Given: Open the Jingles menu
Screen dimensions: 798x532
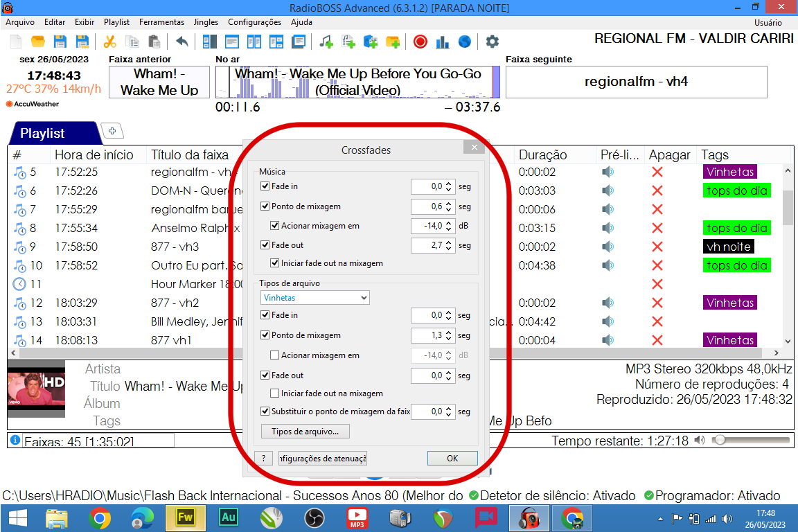Looking at the screenshot, I should (206, 22).
